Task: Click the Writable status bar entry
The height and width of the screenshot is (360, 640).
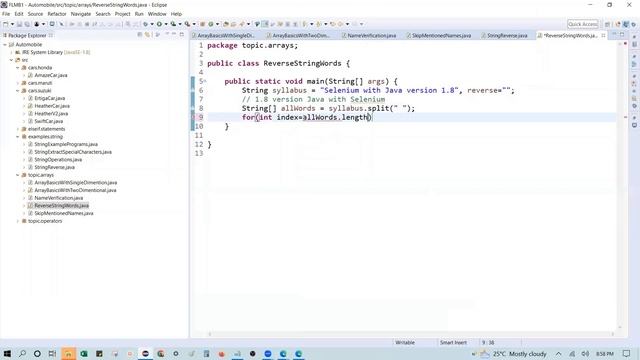Action: [x=405, y=342]
